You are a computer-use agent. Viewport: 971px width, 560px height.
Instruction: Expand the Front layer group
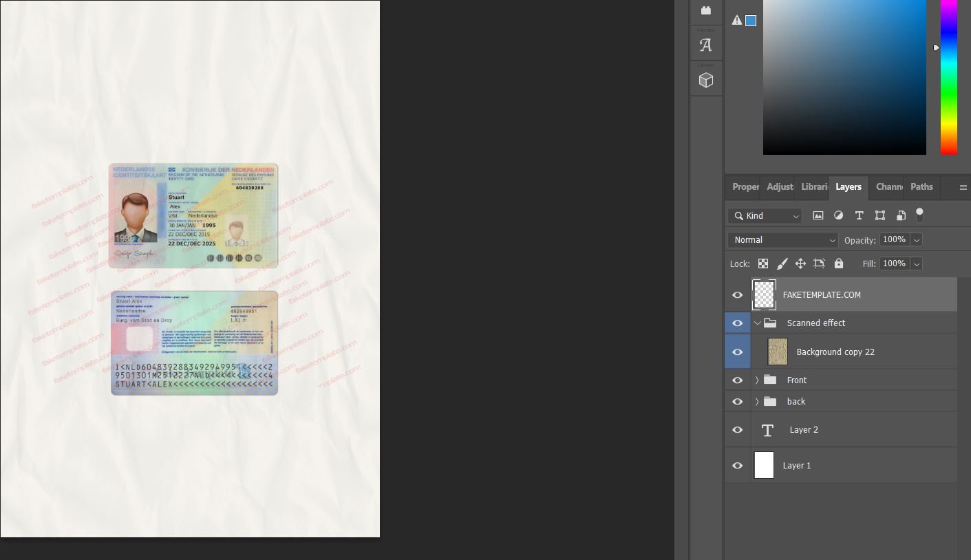click(x=757, y=380)
